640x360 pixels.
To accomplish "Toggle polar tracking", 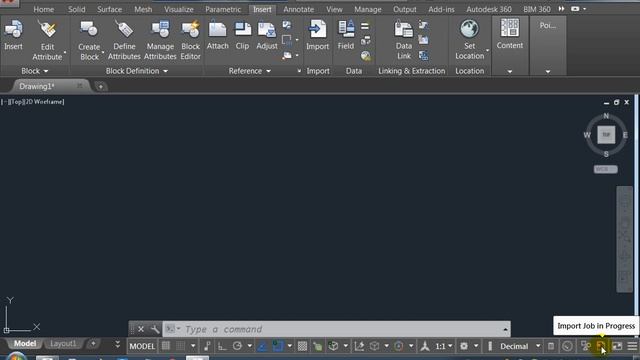I will [237, 346].
